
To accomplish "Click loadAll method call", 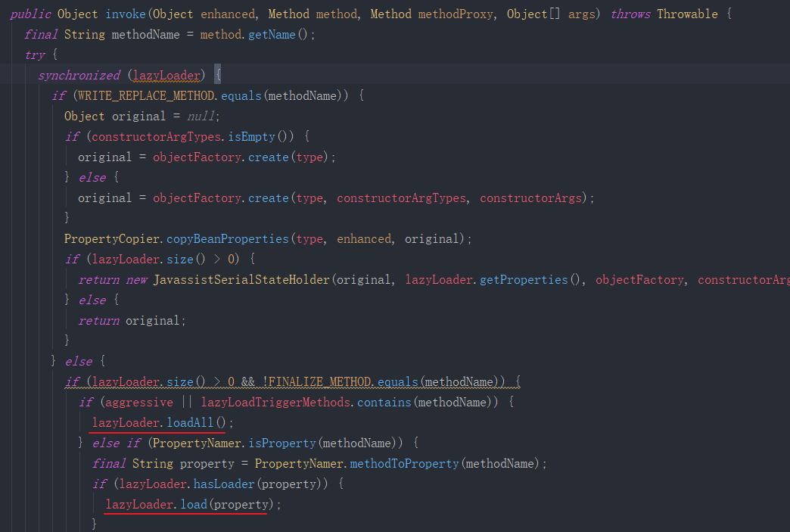I will [x=190, y=423].
